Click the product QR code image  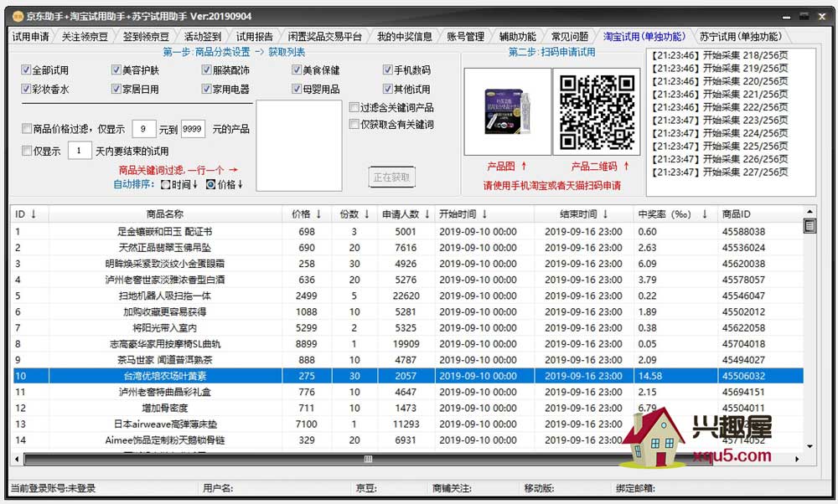coord(597,111)
